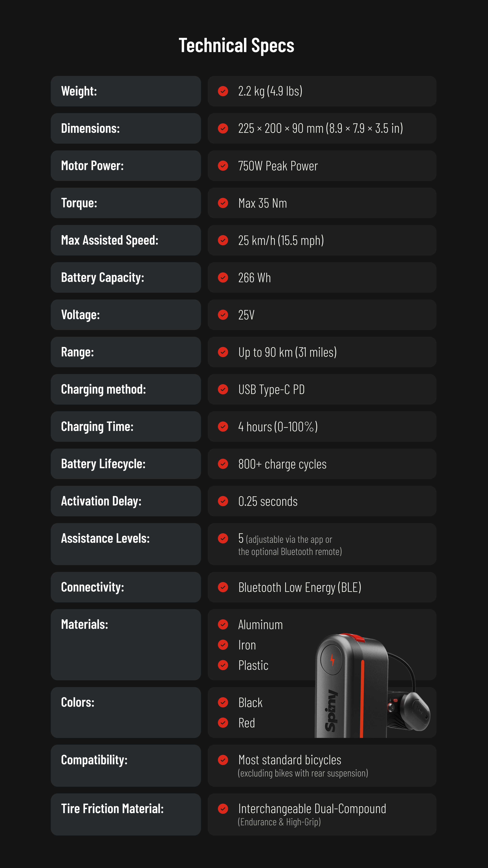488x868 pixels.
Task: Click the check icon beside Red color
Action: tap(223, 723)
